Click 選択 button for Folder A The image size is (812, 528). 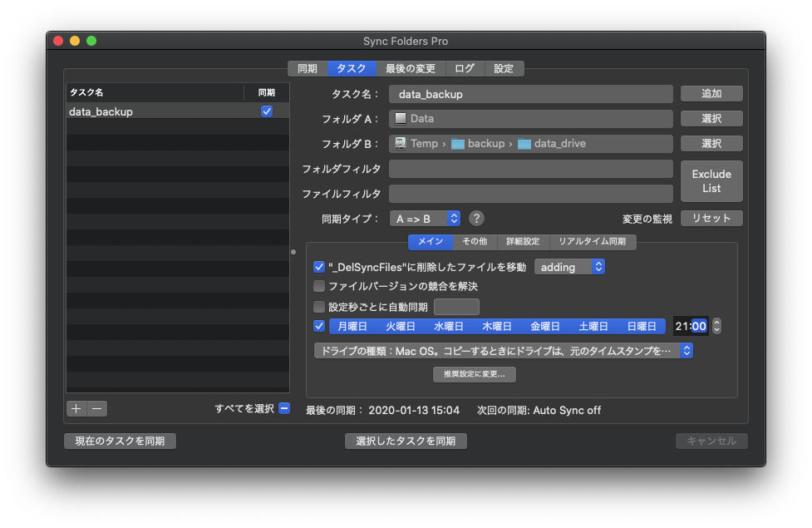pos(711,119)
